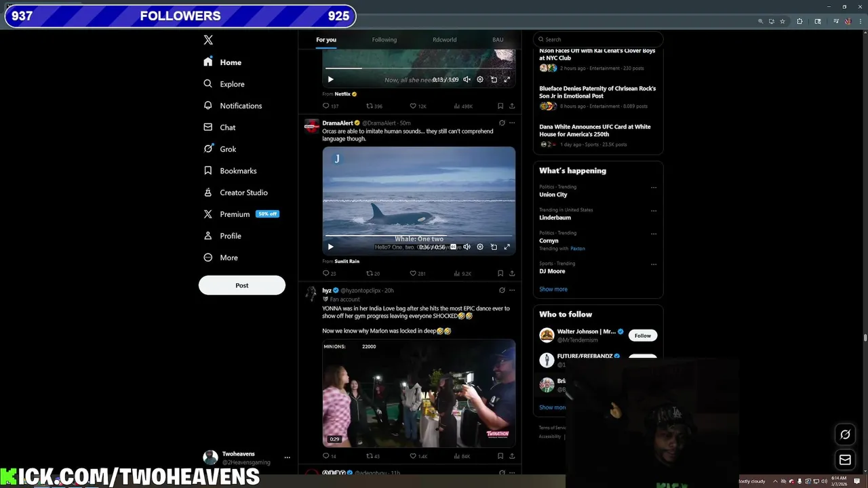Reply to DramaAlert post with 23 replies
The image size is (868, 488).
(329, 273)
